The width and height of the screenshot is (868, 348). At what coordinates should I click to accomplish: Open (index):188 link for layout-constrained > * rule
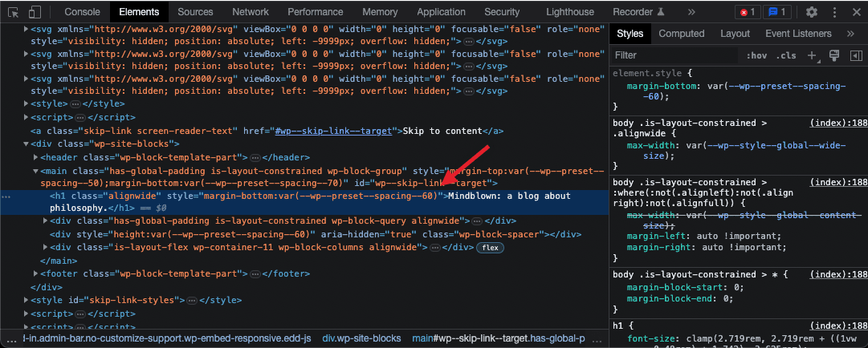coord(838,274)
